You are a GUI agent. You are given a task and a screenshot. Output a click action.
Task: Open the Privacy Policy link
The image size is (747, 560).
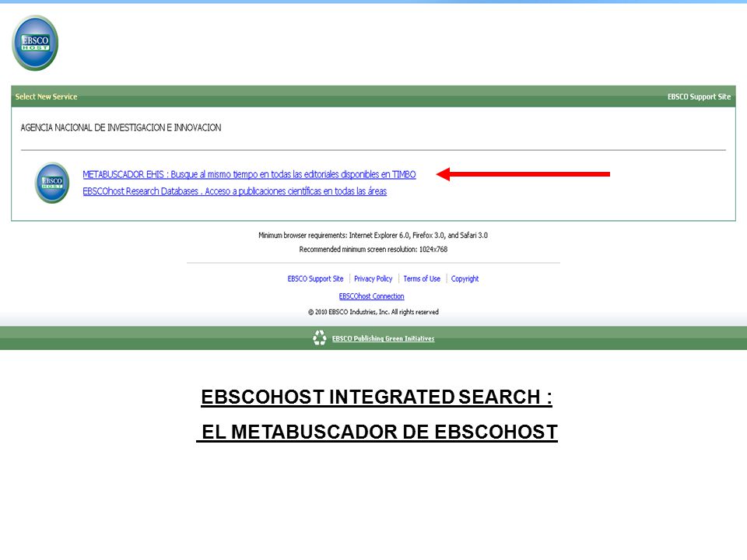coord(373,278)
